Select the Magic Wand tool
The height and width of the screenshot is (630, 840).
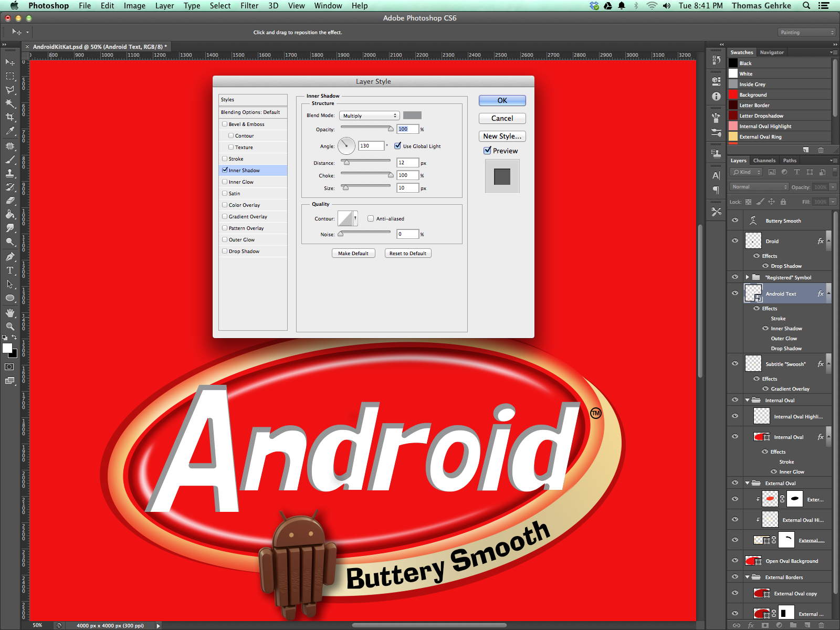coord(10,103)
